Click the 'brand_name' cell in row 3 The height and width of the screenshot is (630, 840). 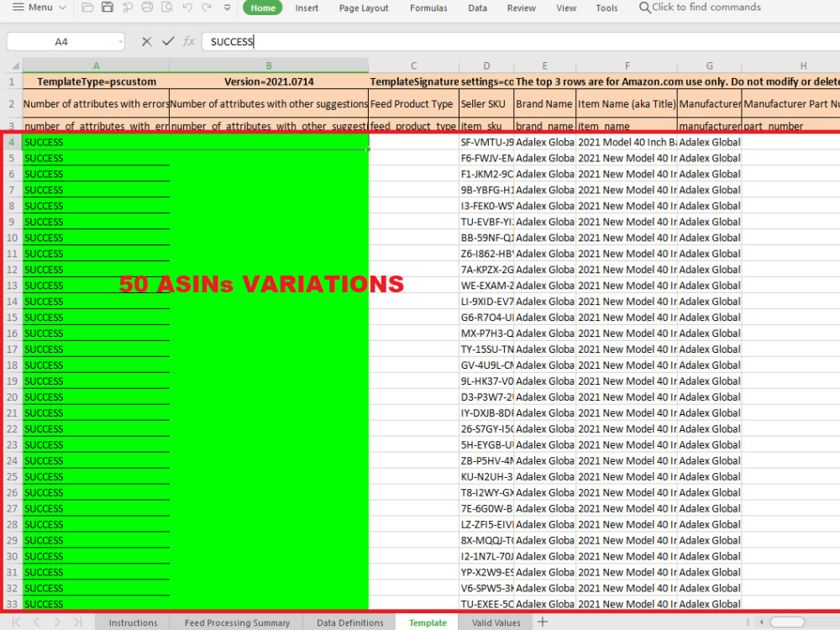pos(545,127)
